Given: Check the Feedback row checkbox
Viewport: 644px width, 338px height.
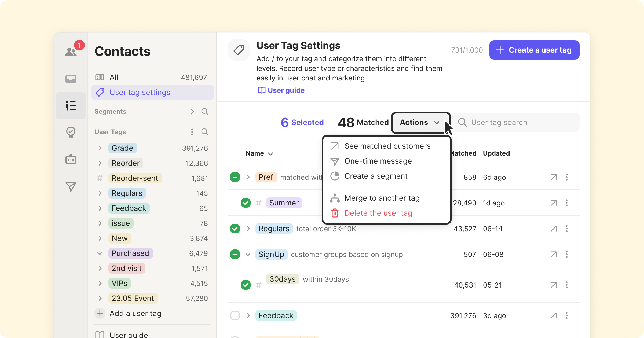Looking at the screenshot, I should (235, 315).
